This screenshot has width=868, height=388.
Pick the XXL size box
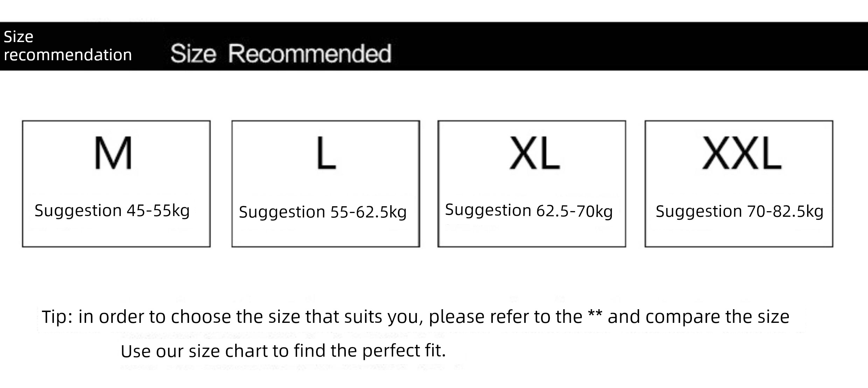pos(739,184)
